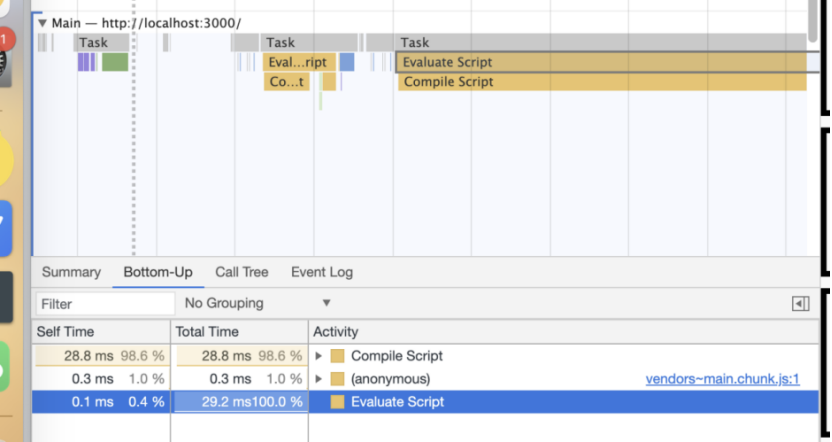
Task: Select the wide Compile Script flame bar
Action: coord(602,82)
